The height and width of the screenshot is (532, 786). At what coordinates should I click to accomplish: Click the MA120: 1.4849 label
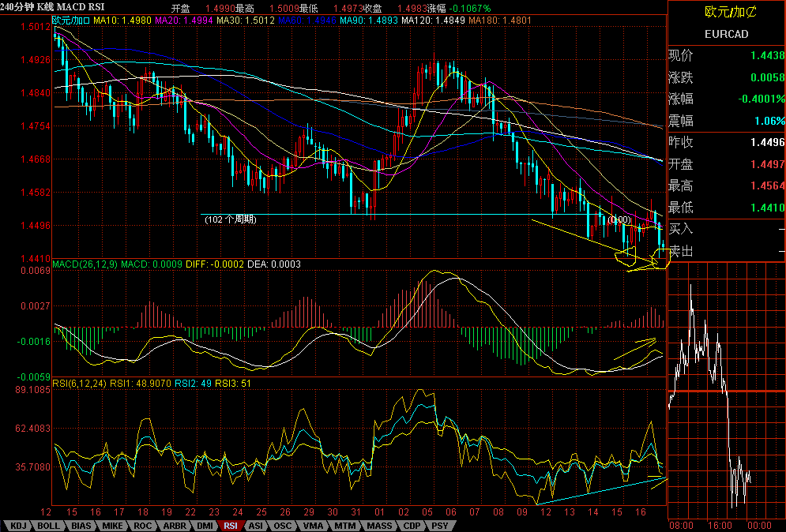[x=433, y=21]
